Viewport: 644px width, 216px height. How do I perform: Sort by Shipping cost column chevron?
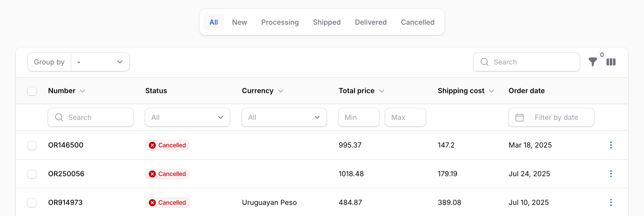pyautogui.click(x=491, y=91)
